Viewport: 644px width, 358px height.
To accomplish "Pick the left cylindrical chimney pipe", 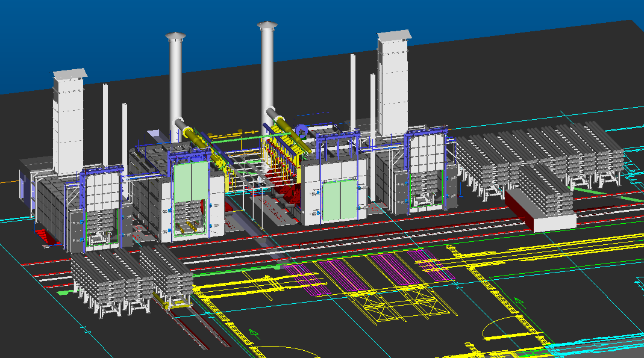I will pyautogui.click(x=176, y=87).
